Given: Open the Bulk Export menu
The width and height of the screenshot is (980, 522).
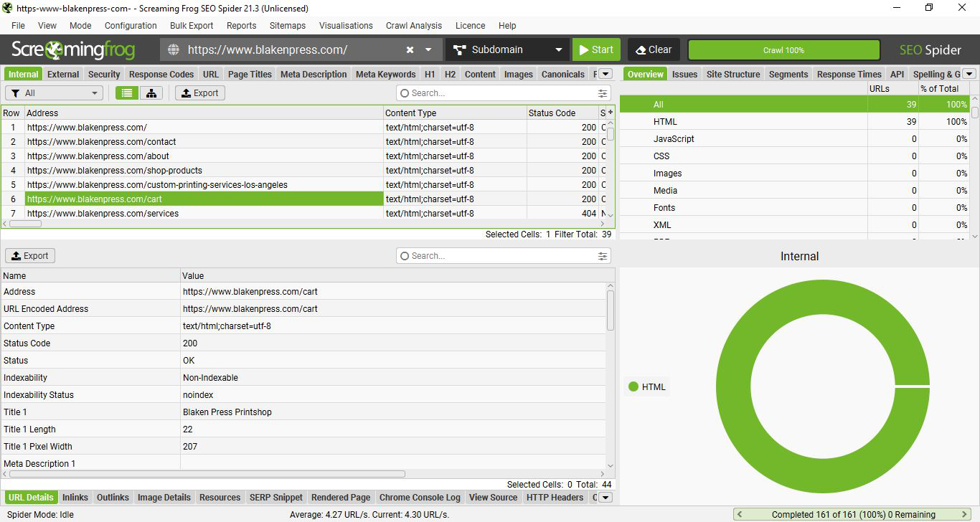Looking at the screenshot, I should click(192, 25).
